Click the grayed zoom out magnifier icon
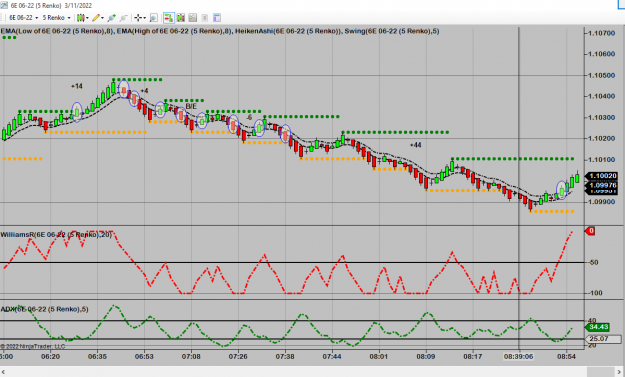The height and width of the screenshot is (377, 625). (124, 18)
